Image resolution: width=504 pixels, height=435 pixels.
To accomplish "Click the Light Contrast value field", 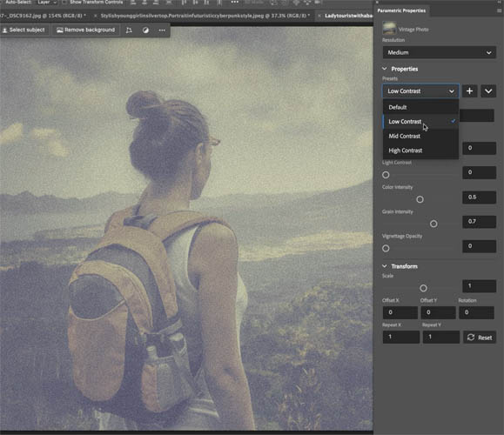I will coord(479,172).
